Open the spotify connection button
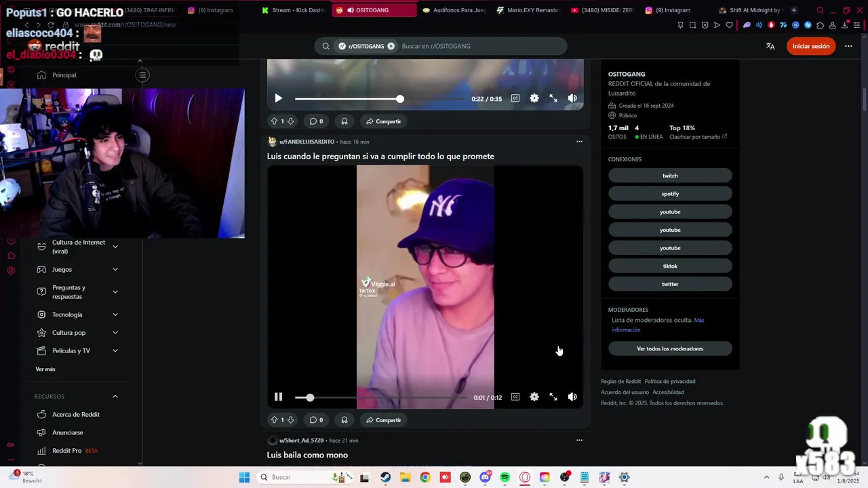868x488 pixels. (x=670, y=194)
